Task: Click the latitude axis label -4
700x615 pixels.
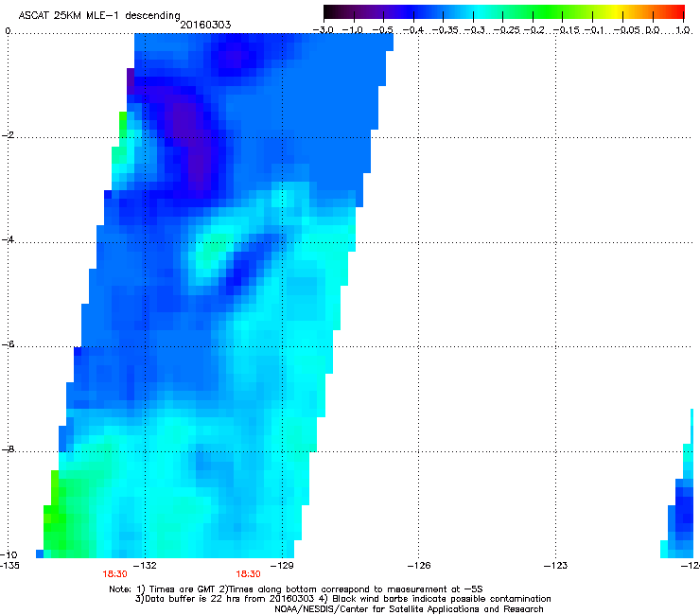Action: [8, 239]
